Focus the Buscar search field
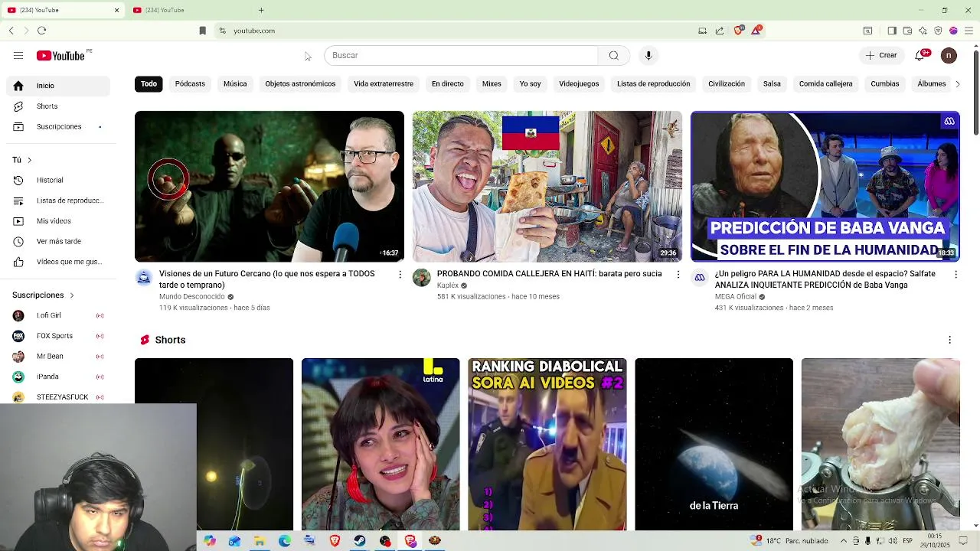 pos(461,55)
